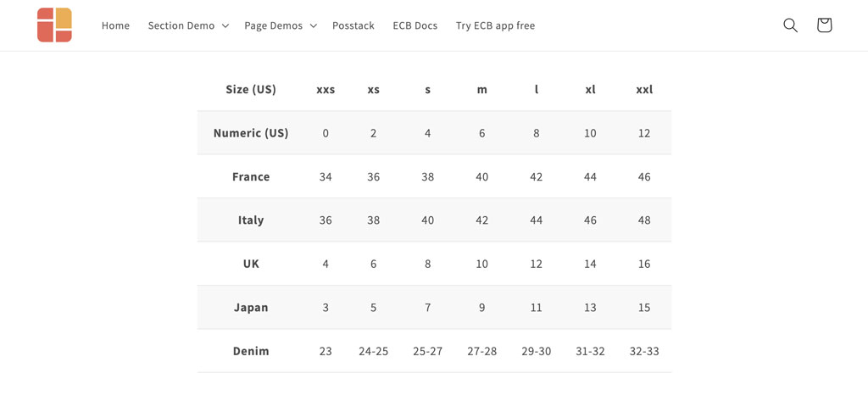Go to the Home menu item
The width and height of the screenshot is (868, 401).
coord(115,25)
